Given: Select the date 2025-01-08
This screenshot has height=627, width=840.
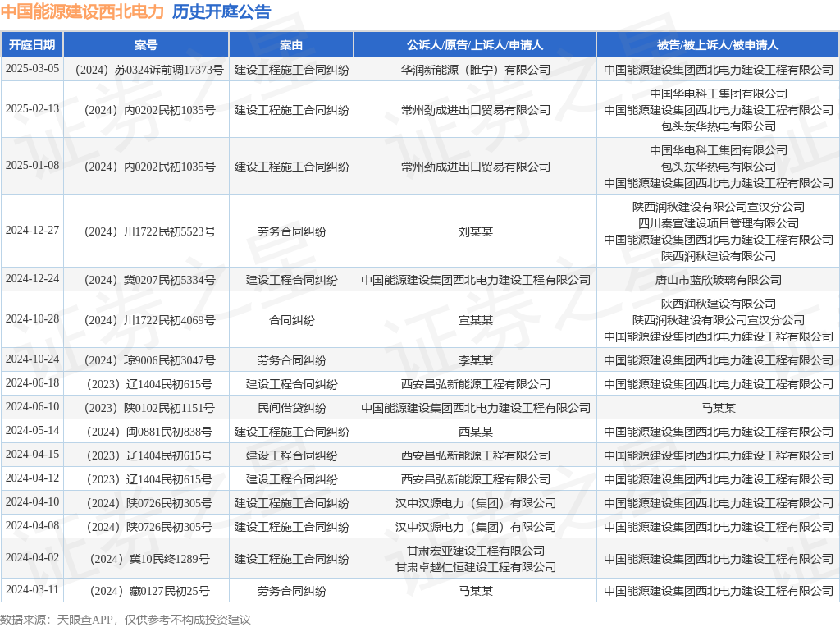Looking at the screenshot, I should coord(32,166).
